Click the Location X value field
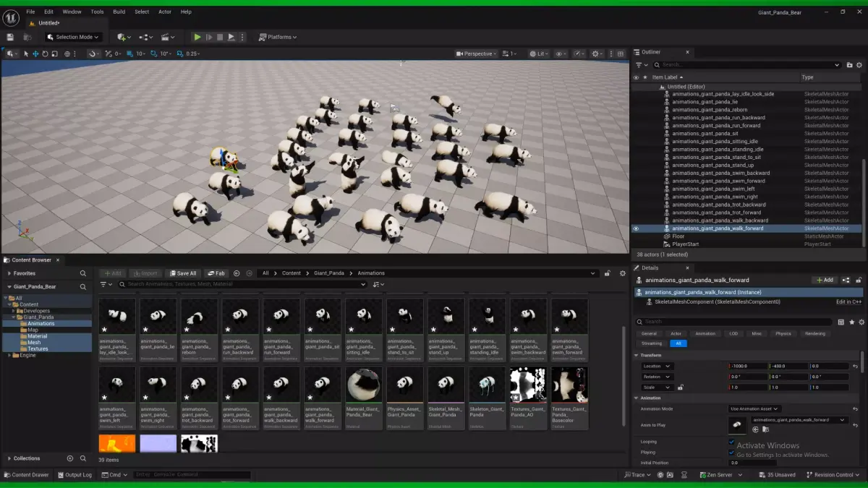 (749, 366)
